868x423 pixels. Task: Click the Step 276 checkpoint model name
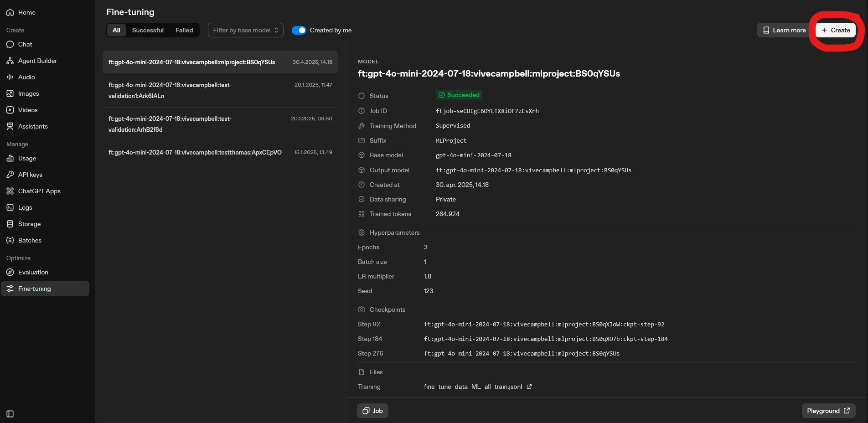click(522, 353)
